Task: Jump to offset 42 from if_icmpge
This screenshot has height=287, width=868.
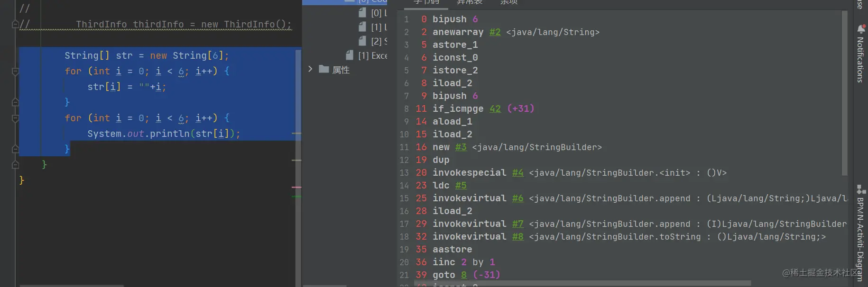Action: coord(495,109)
